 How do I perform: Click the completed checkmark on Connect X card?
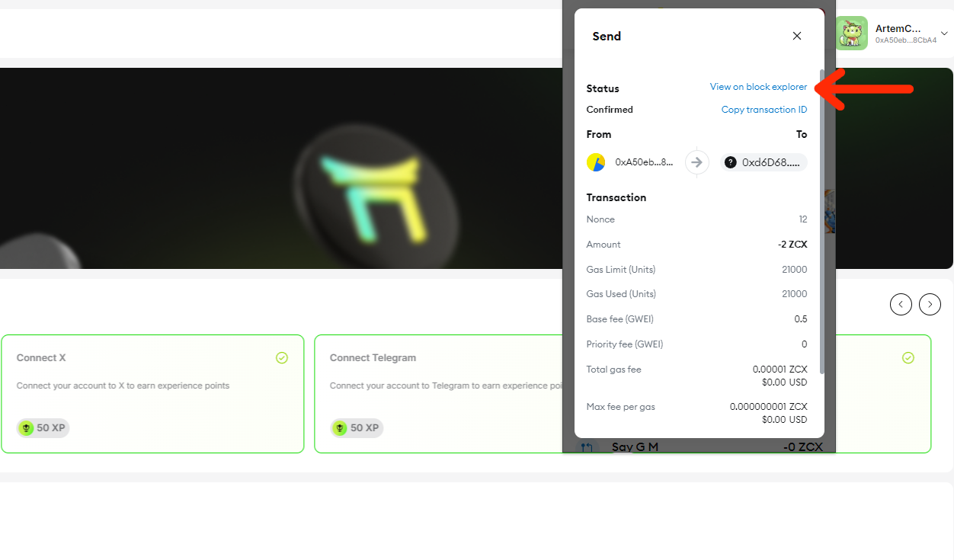pos(282,358)
